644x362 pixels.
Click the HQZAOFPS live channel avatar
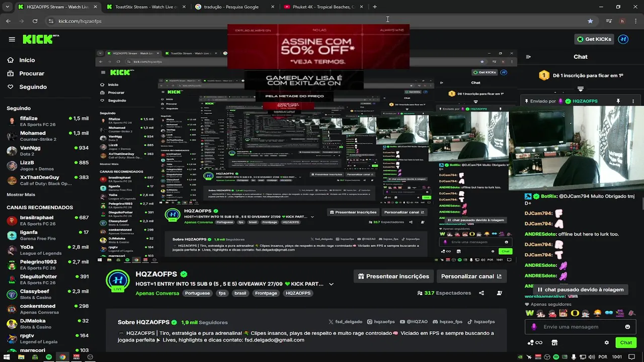[118, 280]
